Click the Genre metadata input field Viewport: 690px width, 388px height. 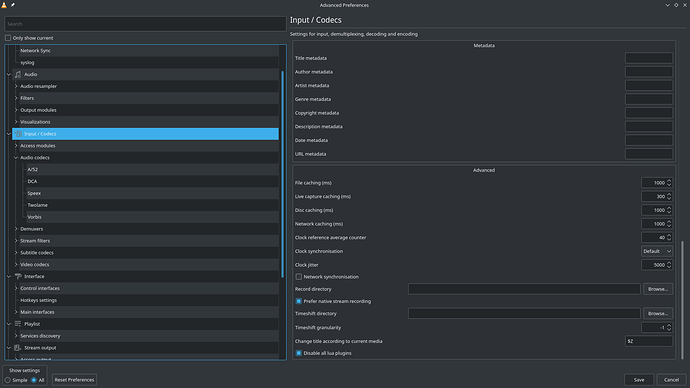point(649,99)
